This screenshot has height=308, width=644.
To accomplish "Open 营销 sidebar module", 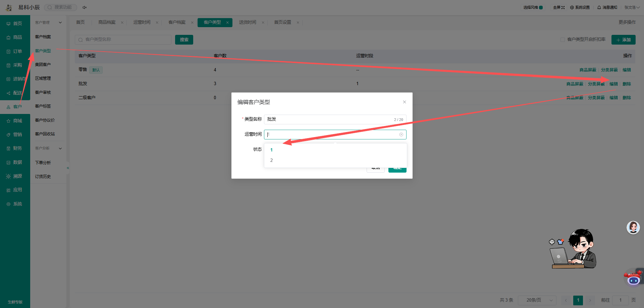I will 14,134.
